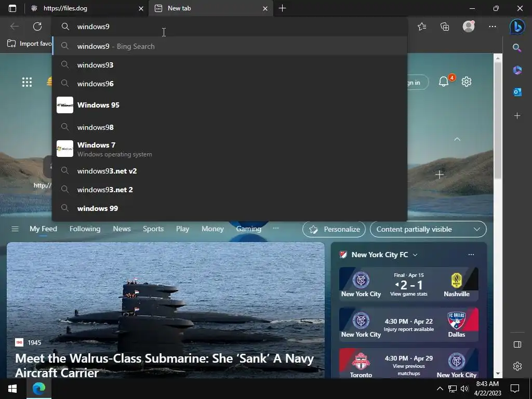Choose windows9 - Bing Search suggestion
The height and width of the screenshot is (399, 532).
230,46
